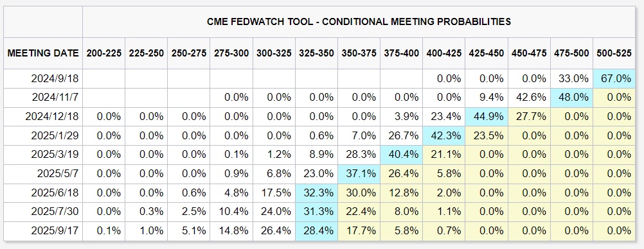
Task: Select the 26.4% cell in 2025/9/17 row
Action: point(274,231)
